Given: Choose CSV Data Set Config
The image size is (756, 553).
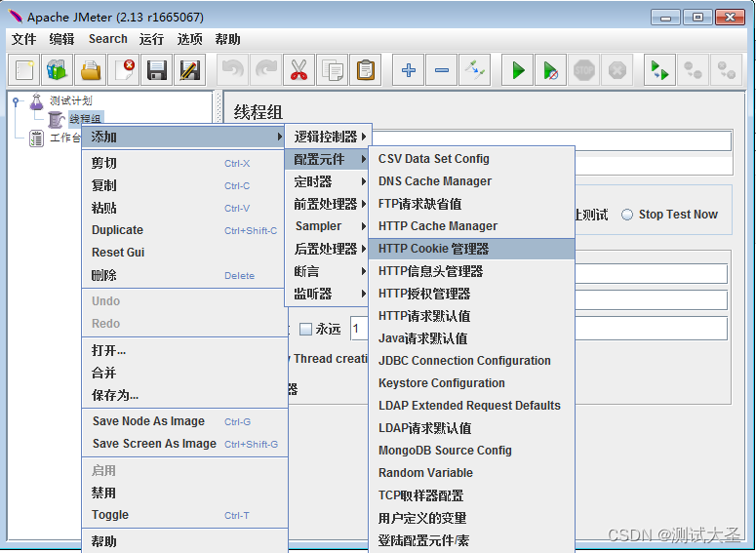Looking at the screenshot, I should coord(471,159).
